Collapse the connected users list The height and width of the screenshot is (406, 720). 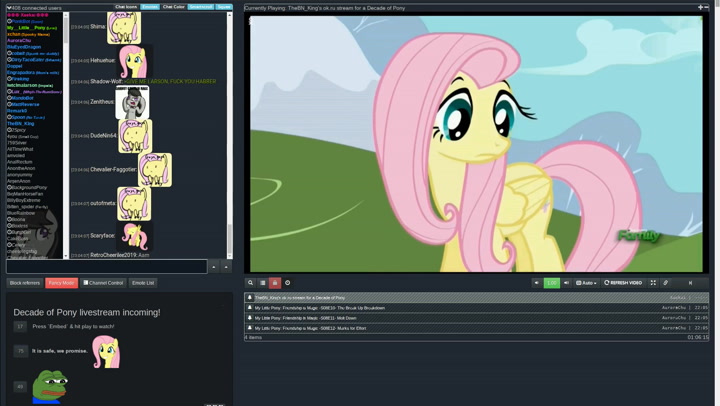click(x=9, y=8)
